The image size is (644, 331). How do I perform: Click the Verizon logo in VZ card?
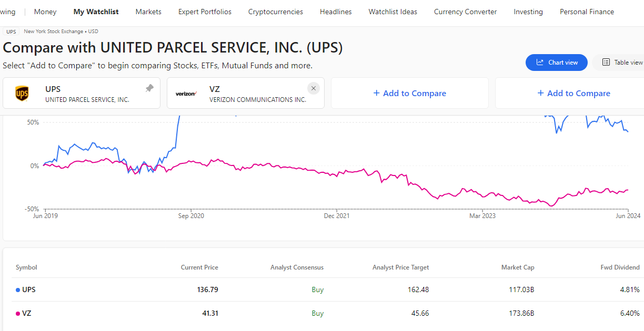186,94
